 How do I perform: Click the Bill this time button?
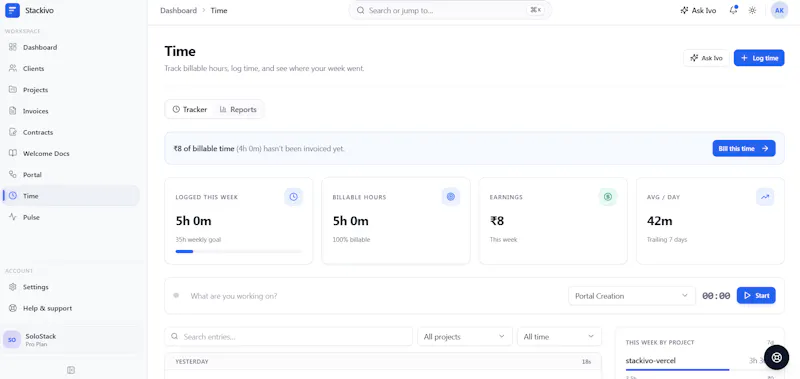744,148
